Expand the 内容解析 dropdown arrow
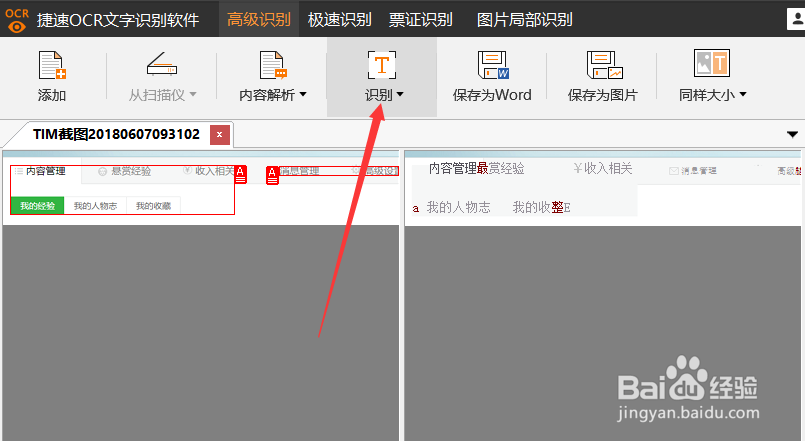805x441 pixels. click(303, 94)
